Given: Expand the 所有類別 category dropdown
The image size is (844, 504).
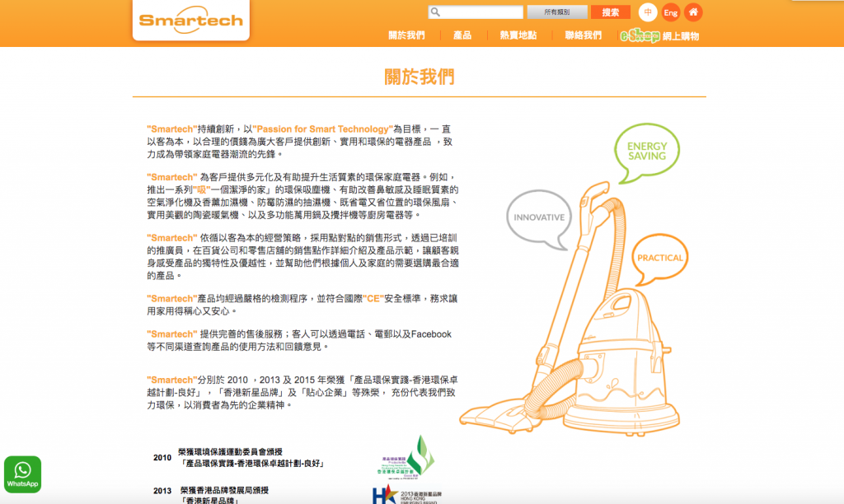Looking at the screenshot, I should point(556,12).
